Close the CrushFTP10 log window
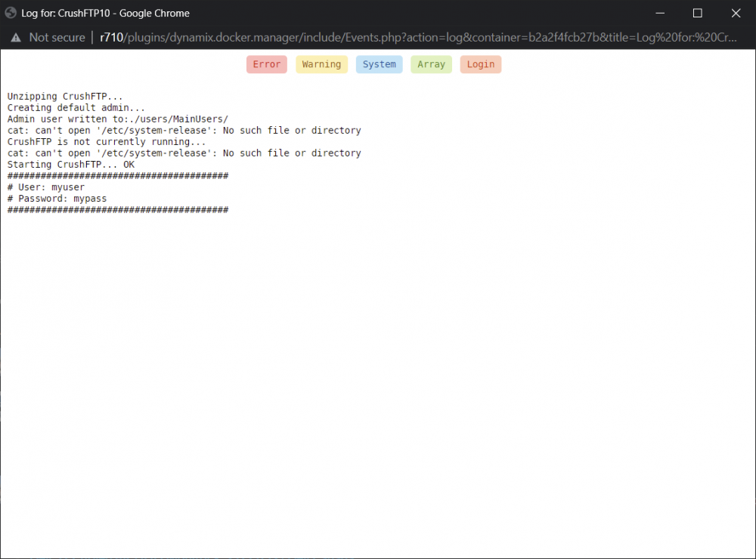The height and width of the screenshot is (559, 756). (736, 13)
